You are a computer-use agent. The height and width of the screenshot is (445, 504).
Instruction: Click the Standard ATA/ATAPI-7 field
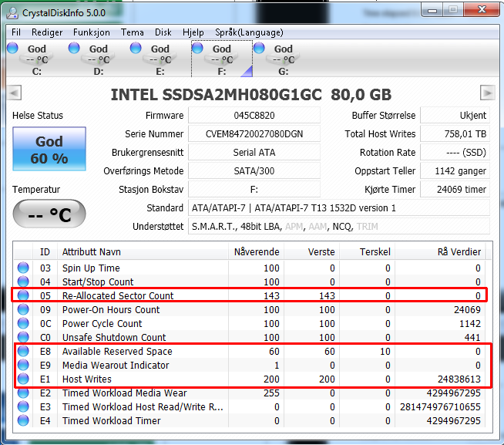pyautogui.click(x=339, y=208)
